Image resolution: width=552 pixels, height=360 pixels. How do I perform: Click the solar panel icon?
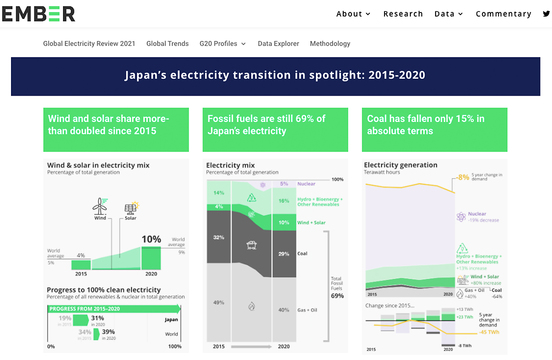131,208
